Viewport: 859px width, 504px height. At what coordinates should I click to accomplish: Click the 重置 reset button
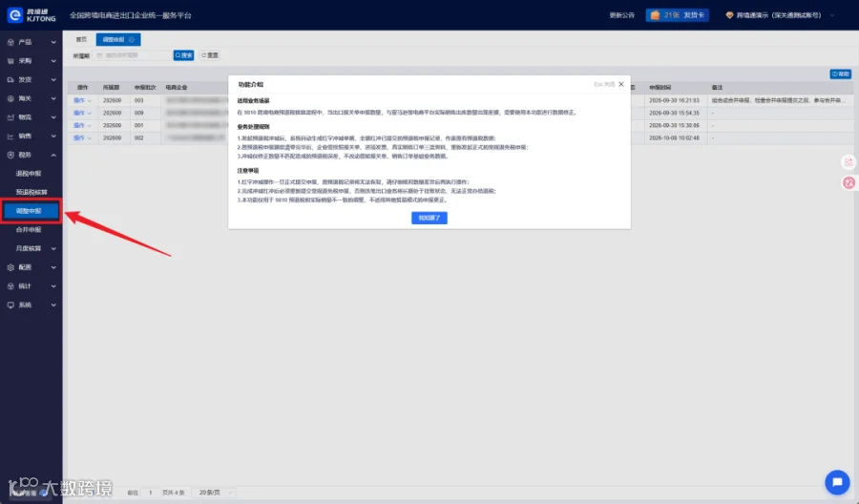(x=210, y=55)
